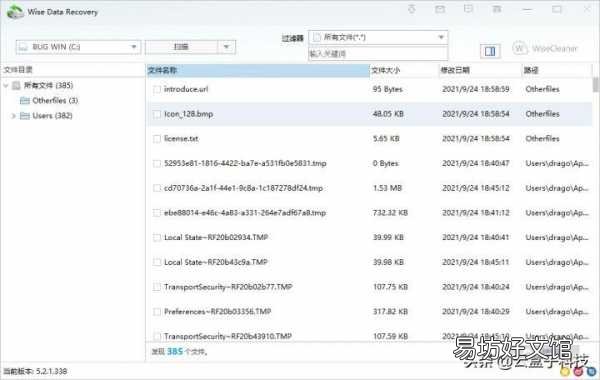Viewport: 600px width, 380px height.
Task: Sort by the 路径 column header
Action: point(557,70)
